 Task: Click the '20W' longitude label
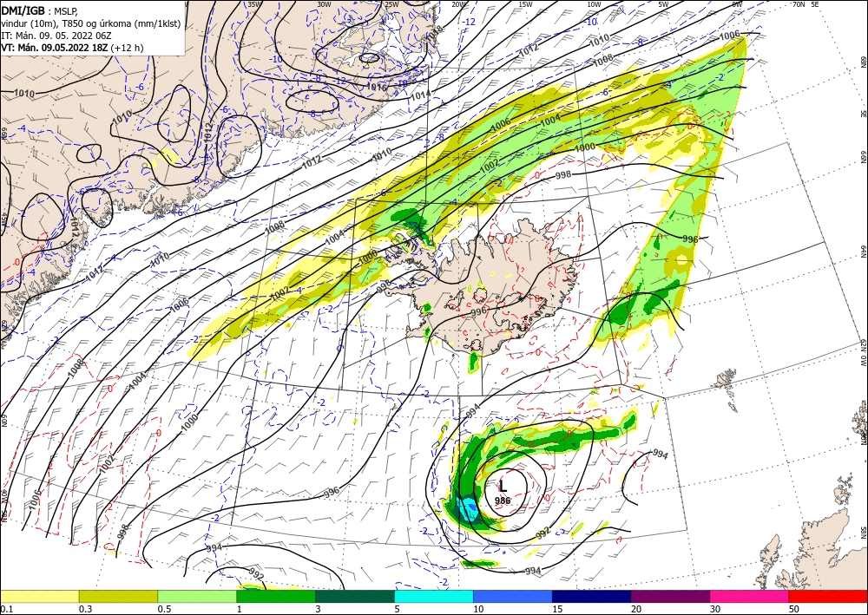(458, 4)
